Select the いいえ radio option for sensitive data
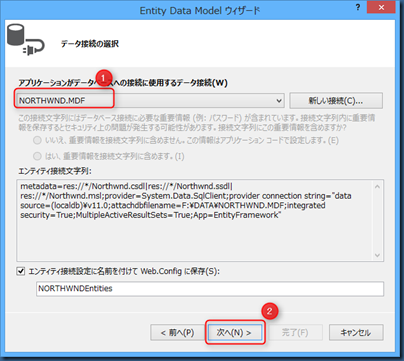Screen dimensions: 404x361 pyautogui.click(x=37, y=140)
